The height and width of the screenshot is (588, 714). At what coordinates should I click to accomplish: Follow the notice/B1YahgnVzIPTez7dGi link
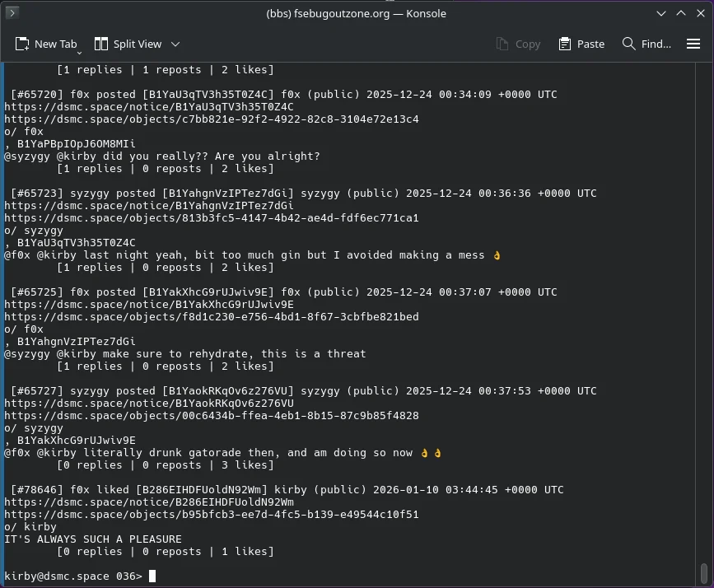click(148, 206)
